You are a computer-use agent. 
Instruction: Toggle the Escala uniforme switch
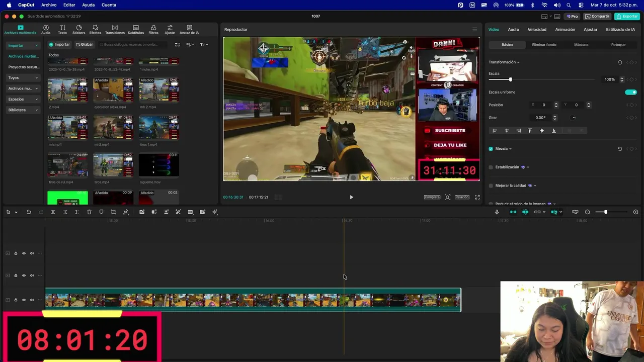click(x=630, y=92)
